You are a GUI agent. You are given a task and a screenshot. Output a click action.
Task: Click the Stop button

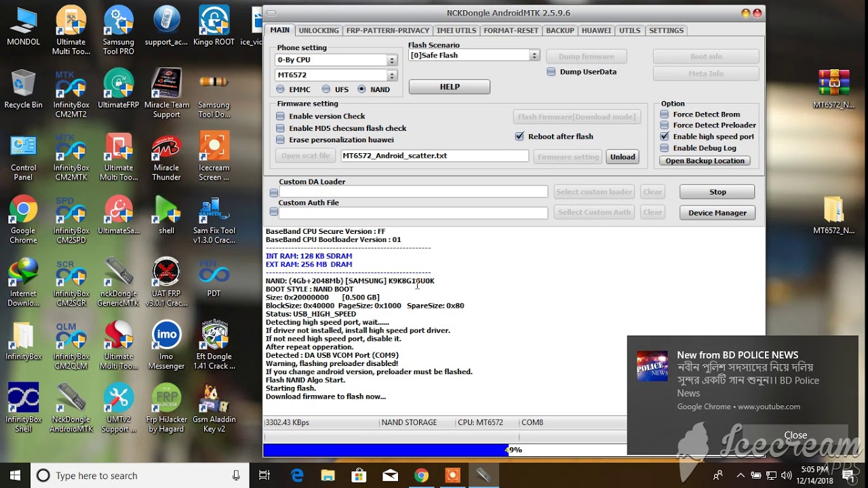[717, 192]
